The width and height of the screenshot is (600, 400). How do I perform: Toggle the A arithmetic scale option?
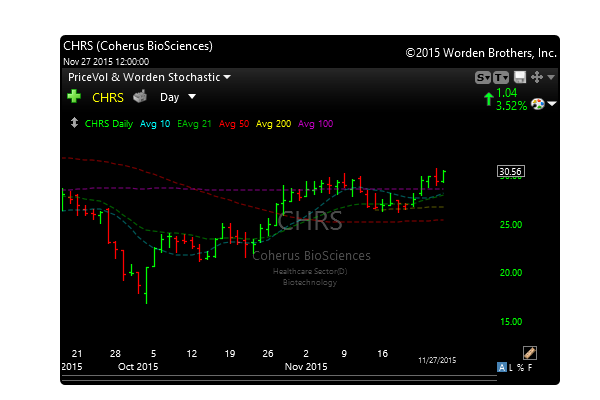click(x=501, y=367)
